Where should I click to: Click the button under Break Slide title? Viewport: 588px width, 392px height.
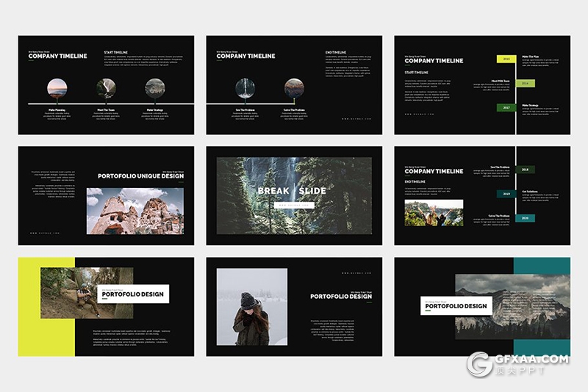pyautogui.click(x=294, y=206)
